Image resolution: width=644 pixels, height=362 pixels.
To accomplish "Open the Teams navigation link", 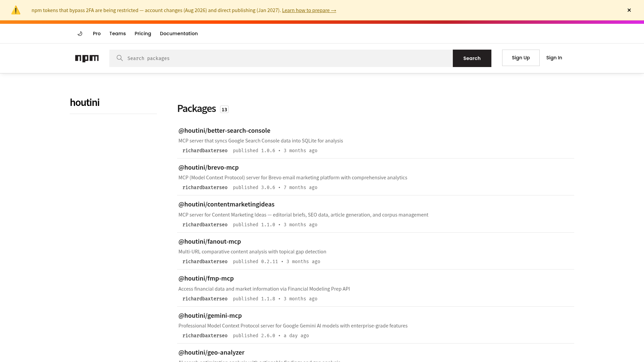I will pos(117,34).
